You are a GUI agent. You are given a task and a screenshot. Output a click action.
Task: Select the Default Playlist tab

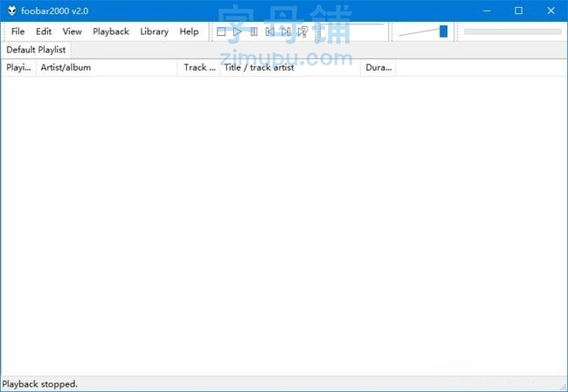point(36,50)
